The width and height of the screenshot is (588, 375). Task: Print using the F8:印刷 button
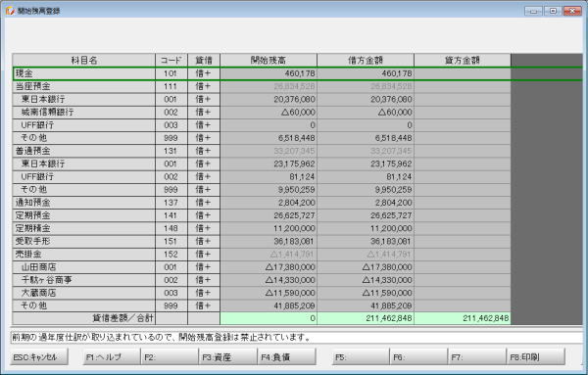(535, 357)
